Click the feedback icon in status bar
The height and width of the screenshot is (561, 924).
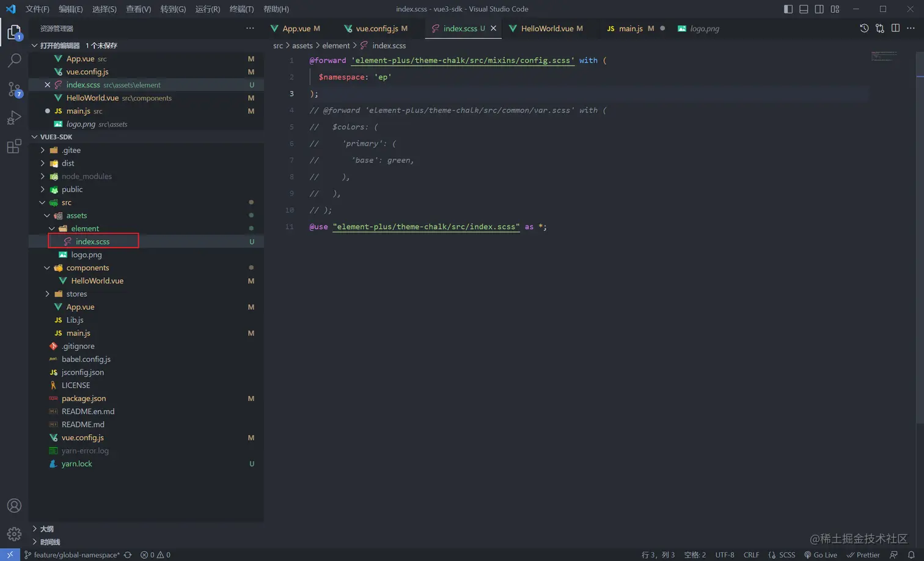pos(894,555)
